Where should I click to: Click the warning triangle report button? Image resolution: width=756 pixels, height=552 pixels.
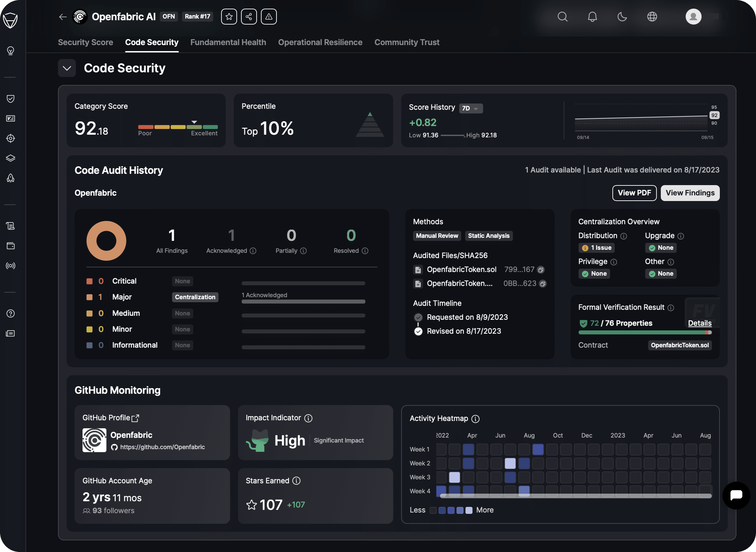(269, 17)
